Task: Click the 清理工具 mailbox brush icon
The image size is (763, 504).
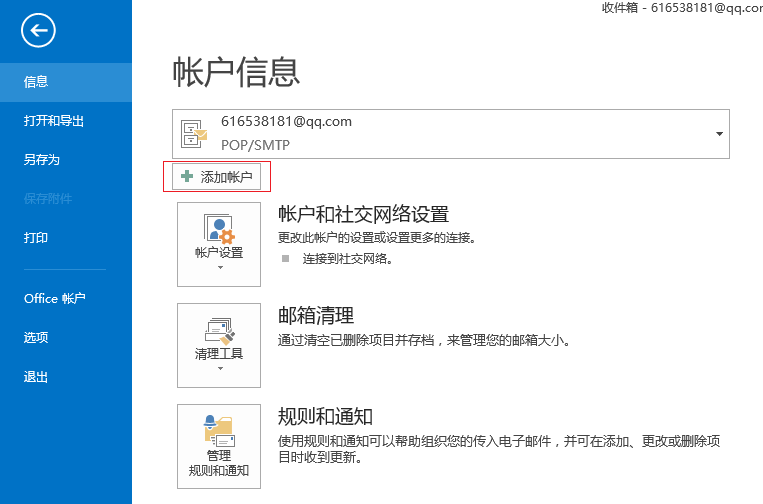Action: pyautogui.click(x=220, y=331)
